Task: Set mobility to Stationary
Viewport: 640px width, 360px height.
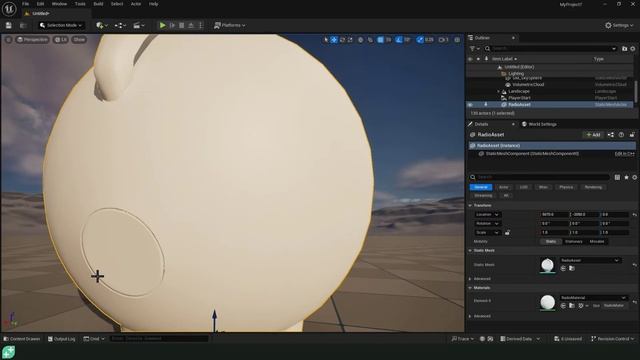Action: [x=573, y=242]
